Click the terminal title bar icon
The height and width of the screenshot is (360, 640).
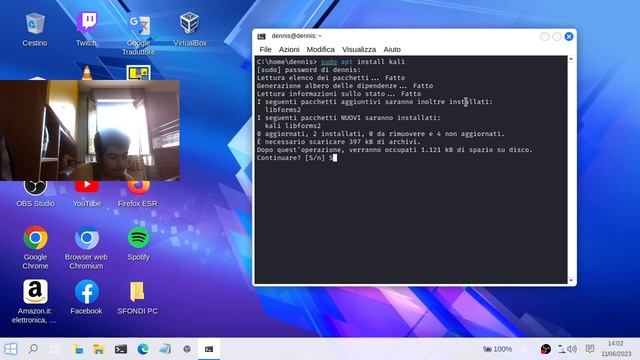pyautogui.click(x=262, y=36)
